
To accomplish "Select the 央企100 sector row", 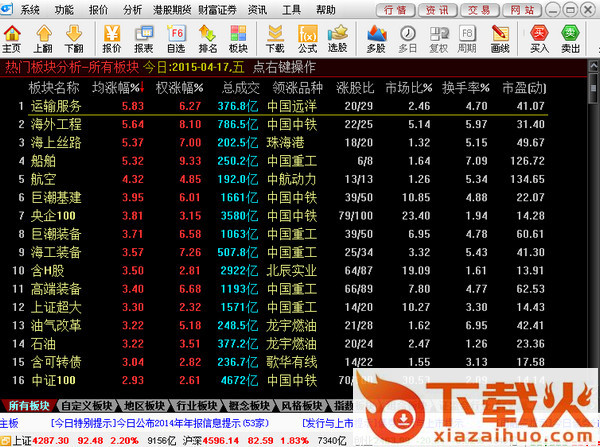I will (x=279, y=216).
